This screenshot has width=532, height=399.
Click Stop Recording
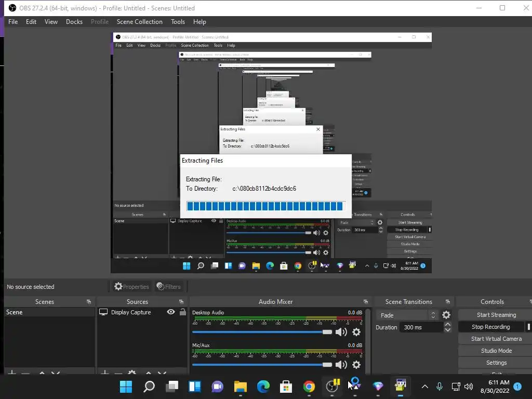pyautogui.click(x=490, y=327)
